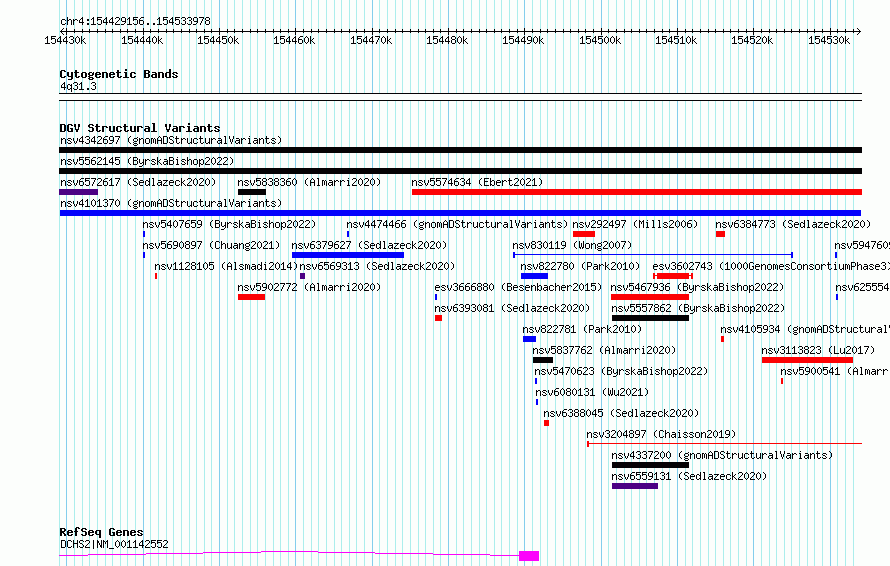
Task: Click the blue nsv822781 Park2010 bar
Action: [530, 339]
